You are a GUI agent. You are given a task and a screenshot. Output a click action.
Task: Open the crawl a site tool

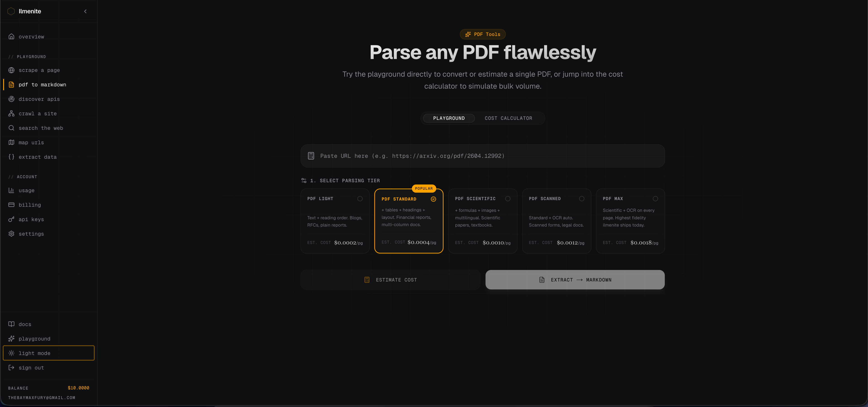point(37,113)
